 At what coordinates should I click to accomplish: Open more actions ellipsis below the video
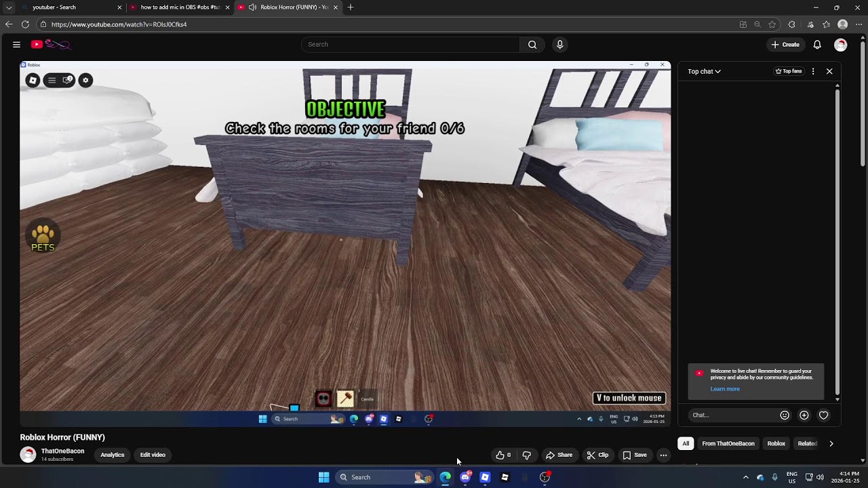pyautogui.click(x=663, y=455)
